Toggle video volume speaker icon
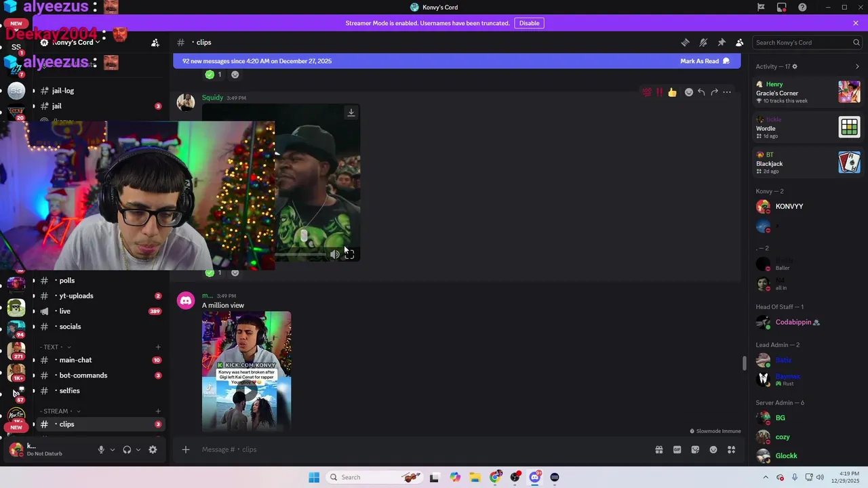Viewport: 868px width, 488px height. click(334, 254)
